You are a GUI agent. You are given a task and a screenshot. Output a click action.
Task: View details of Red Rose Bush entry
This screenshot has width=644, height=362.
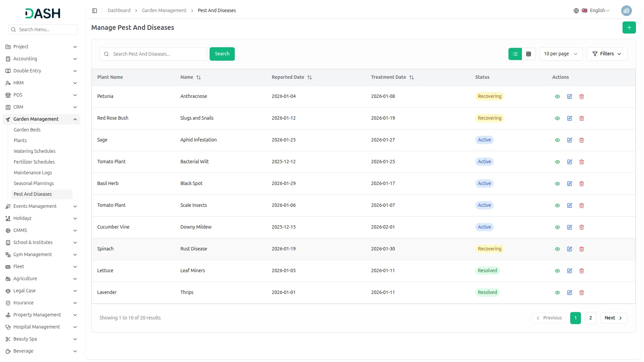557,118
